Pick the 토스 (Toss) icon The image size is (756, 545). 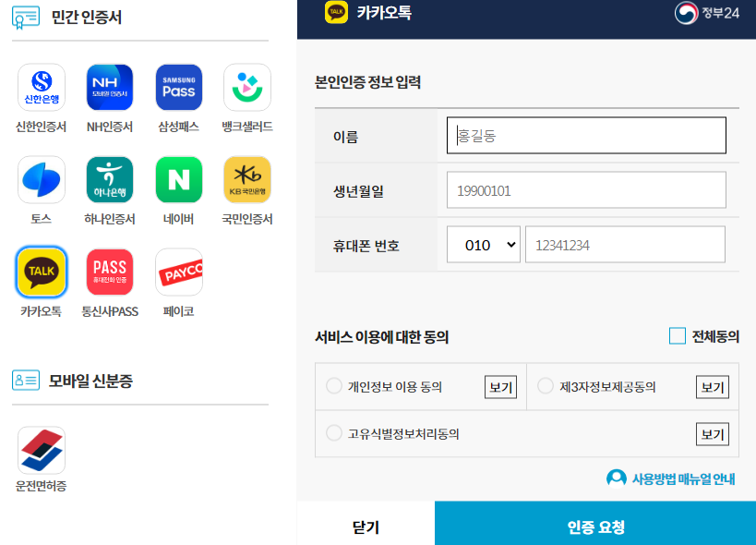pos(42,179)
